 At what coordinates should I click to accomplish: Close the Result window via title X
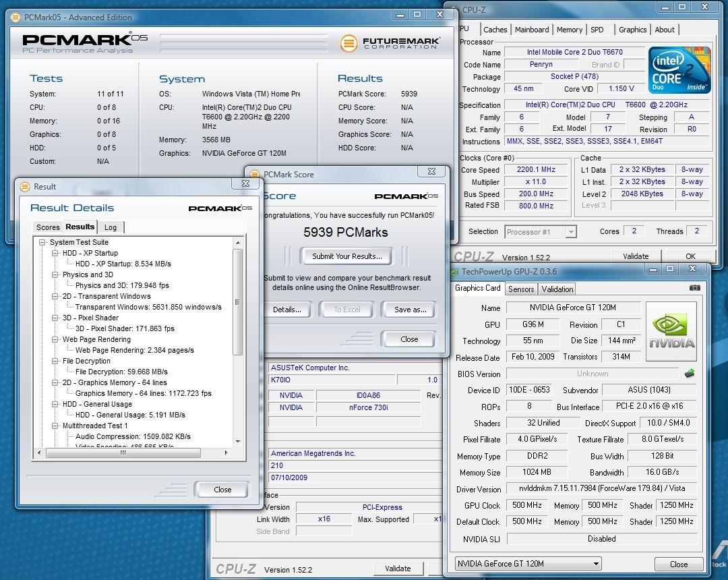(245, 183)
